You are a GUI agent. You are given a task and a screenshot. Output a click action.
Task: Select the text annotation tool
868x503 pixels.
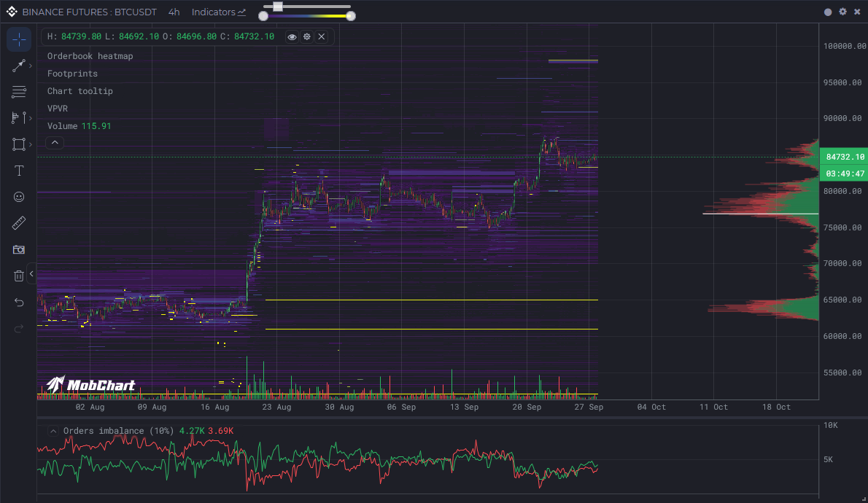(19, 171)
